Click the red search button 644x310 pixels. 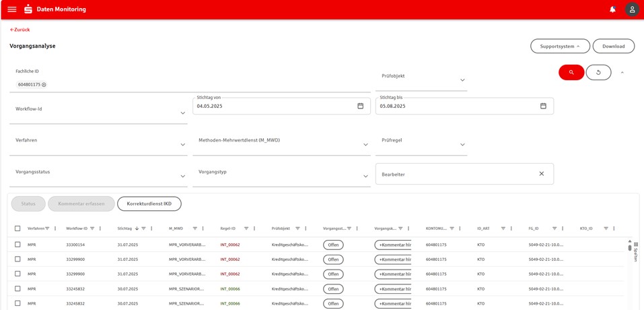[x=571, y=72]
